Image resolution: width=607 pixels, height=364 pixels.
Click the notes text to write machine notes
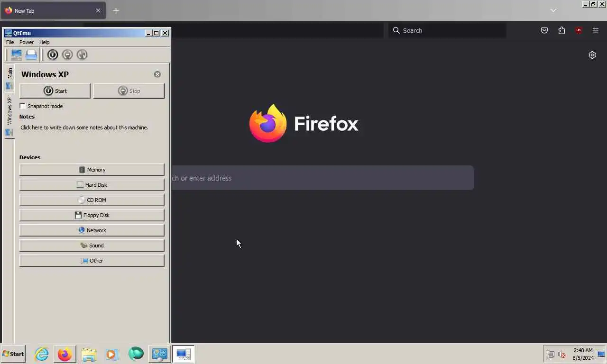(84, 127)
